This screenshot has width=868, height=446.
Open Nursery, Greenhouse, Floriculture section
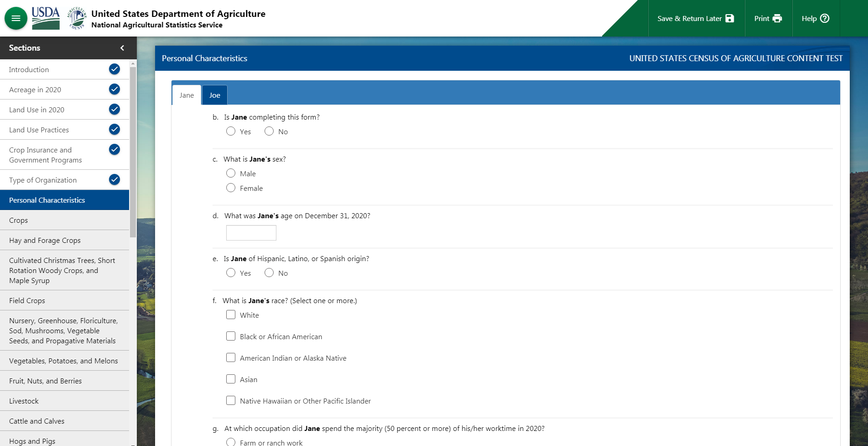(x=64, y=331)
